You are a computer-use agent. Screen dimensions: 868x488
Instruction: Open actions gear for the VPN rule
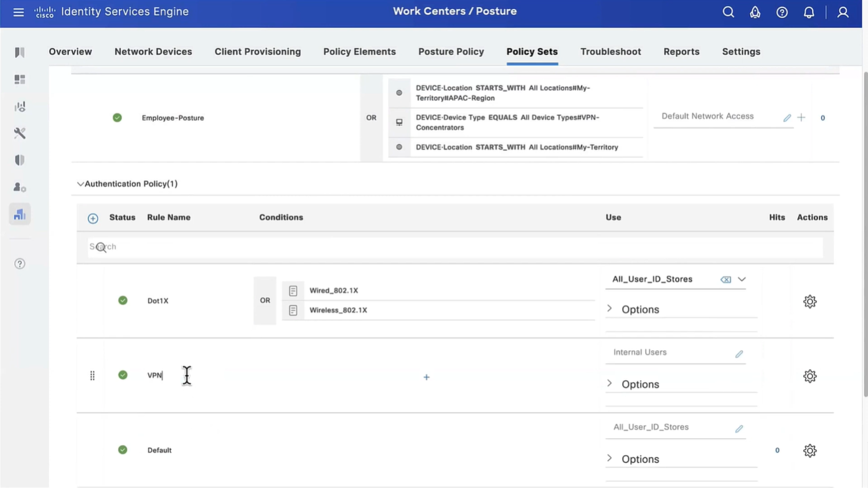pyautogui.click(x=809, y=376)
